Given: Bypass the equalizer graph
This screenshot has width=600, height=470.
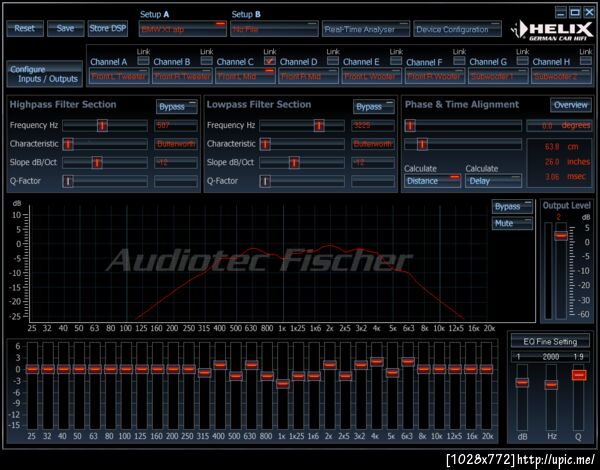Looking at the screenshot, I should [x=512, y=207].
